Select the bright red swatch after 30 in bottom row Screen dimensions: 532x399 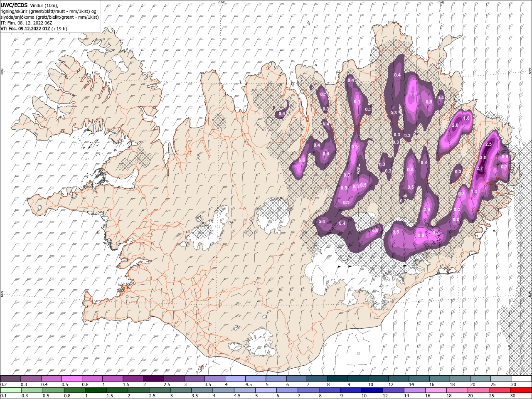point(521,390)
